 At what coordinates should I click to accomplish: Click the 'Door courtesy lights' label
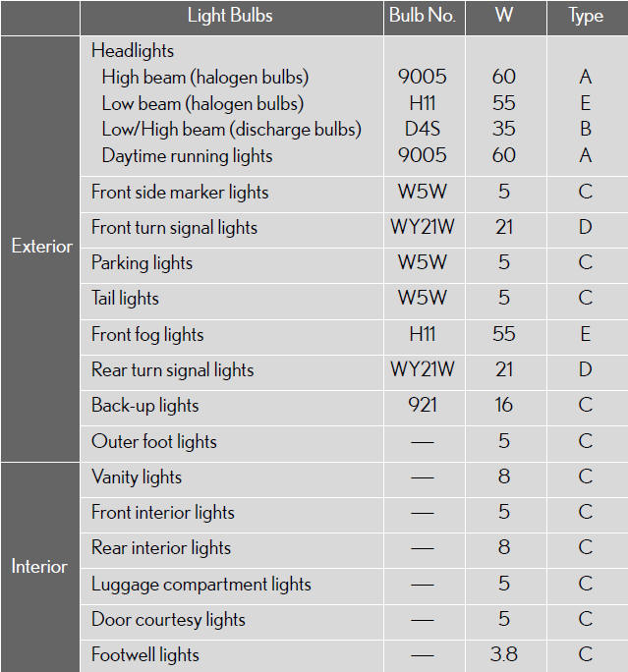(168, 620)
